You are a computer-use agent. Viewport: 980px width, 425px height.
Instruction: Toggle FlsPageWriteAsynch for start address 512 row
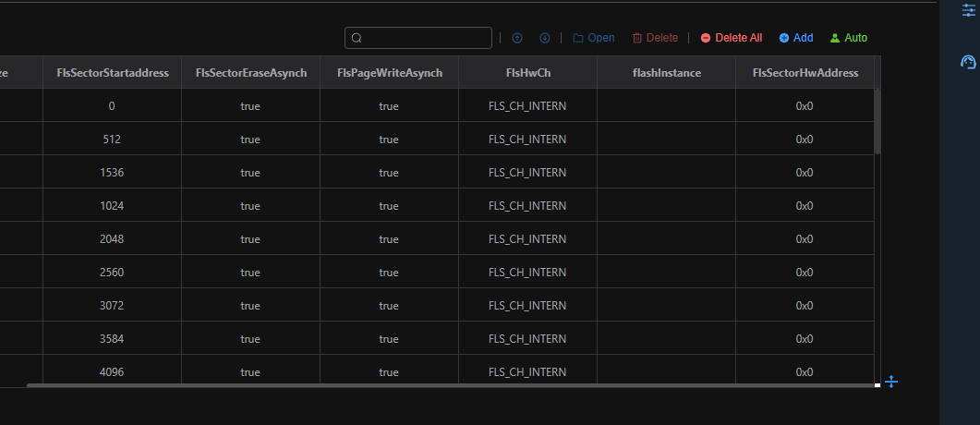coord(389,140)
